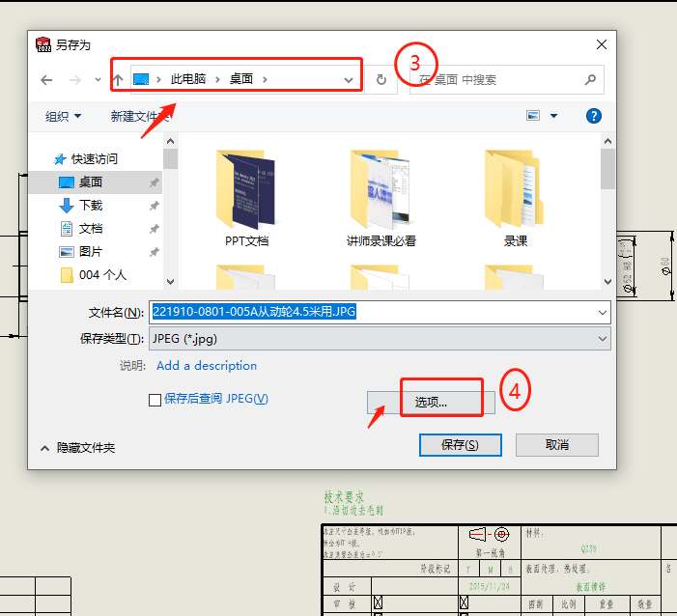Click the file list scroll down arrow
Image resolution: width=677 pixels, height=616 pixels.
point(607,282)
